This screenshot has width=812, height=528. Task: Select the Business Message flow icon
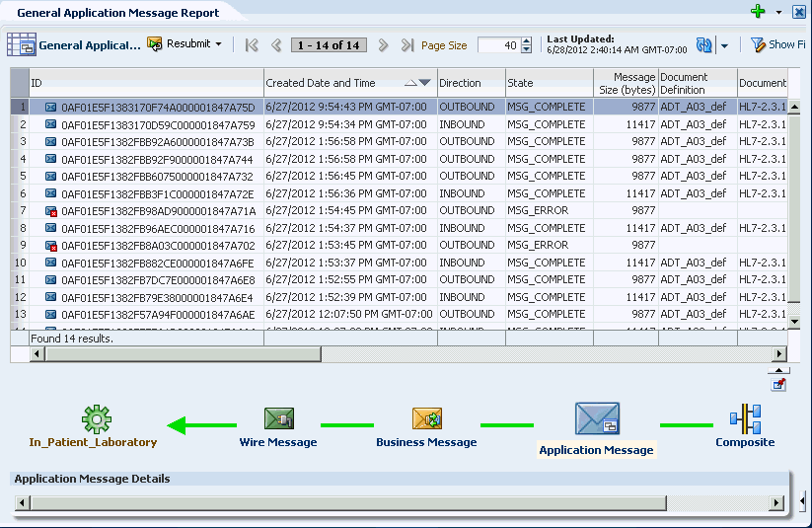click(x=427, y=418)
